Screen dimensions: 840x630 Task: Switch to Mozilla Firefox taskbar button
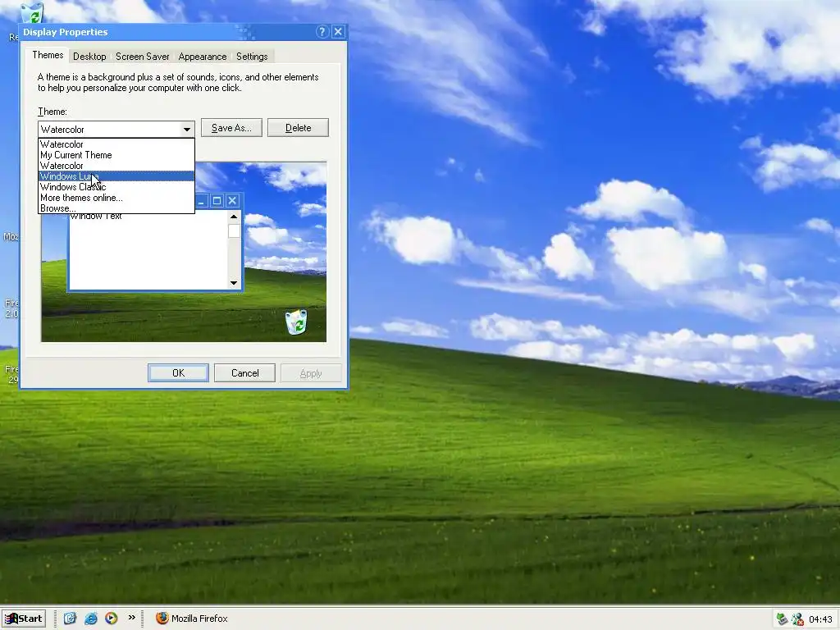tap(192, 619)
